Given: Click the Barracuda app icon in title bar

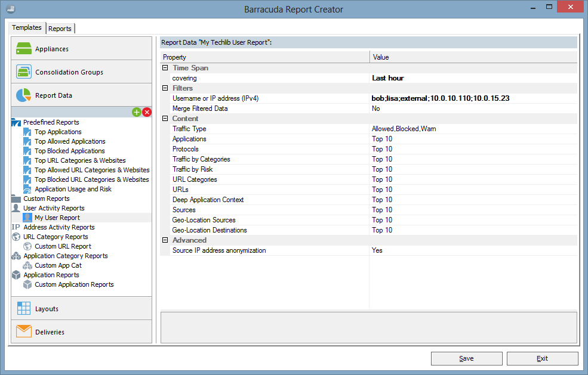Looking at the screenshot, I should 11,8.
